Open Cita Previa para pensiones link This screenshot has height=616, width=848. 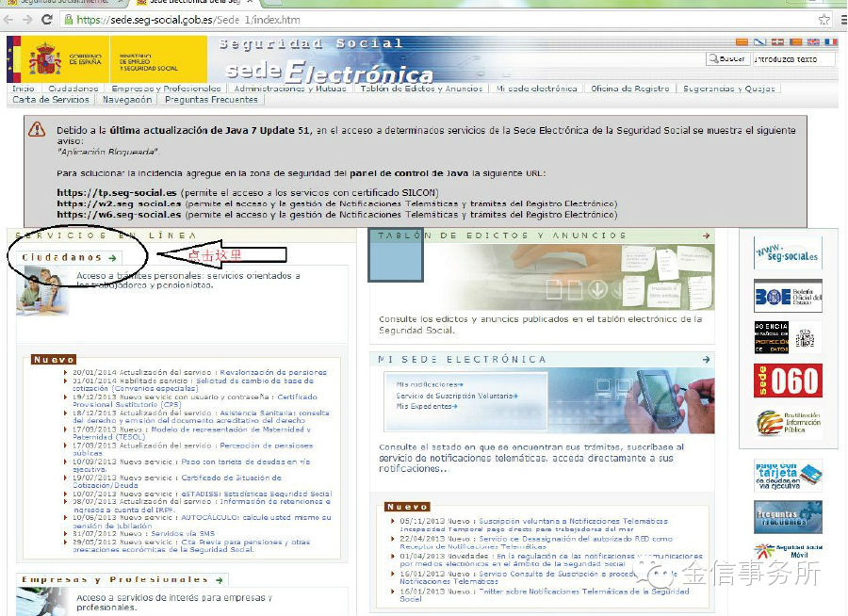pyautogui.click(x=191, y=545)
